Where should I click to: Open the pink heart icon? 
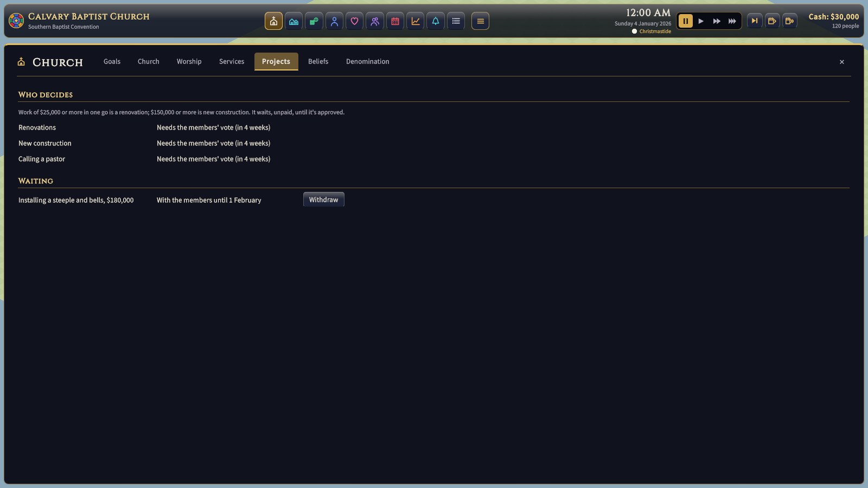354,21
